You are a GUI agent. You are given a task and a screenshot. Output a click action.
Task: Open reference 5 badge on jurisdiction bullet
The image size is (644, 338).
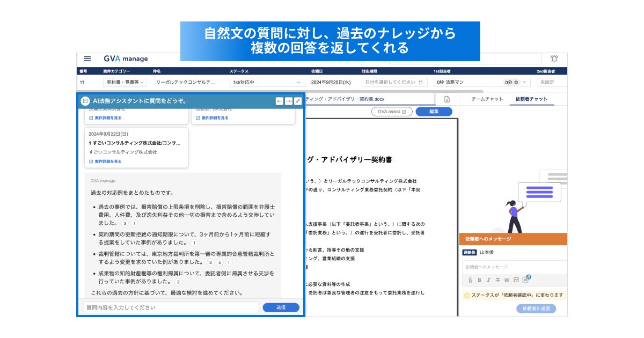coord(219,262)
